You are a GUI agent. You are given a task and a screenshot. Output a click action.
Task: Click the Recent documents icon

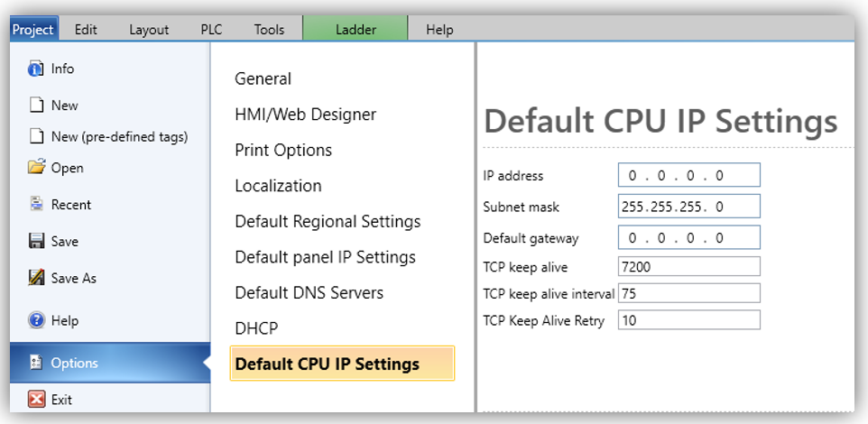(36, 204)
